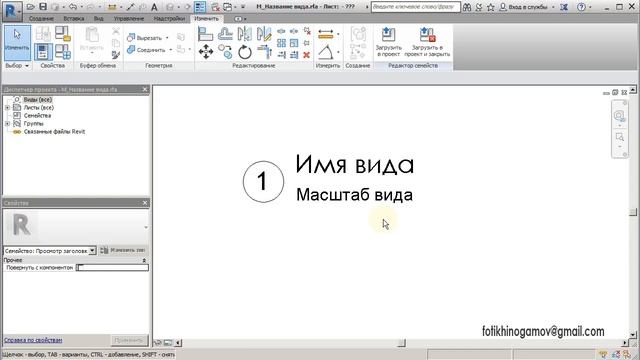Click the red X Delete icon
The height and width of the screenshot is (360, 640).
[307, 55]
